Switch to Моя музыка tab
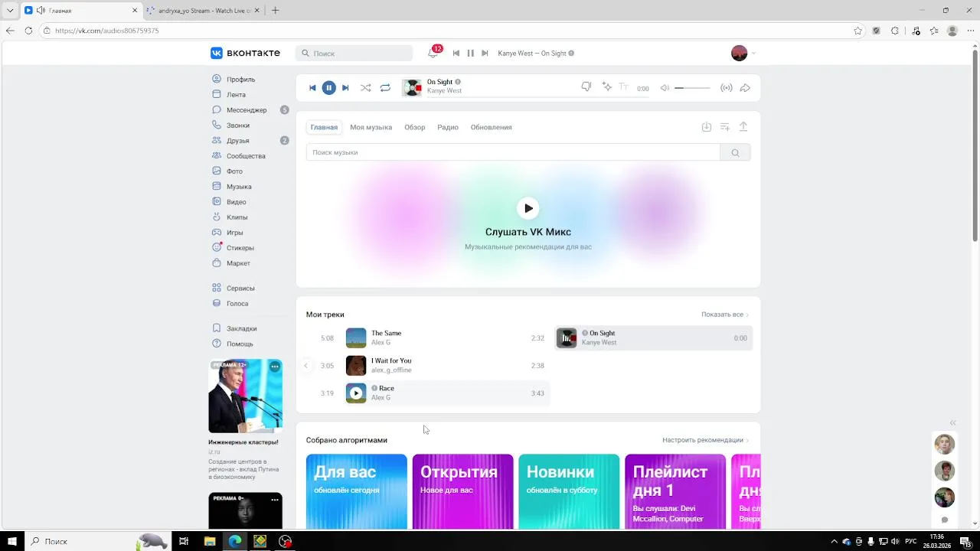This screenshot has height=551, width=980. [371, 128]
